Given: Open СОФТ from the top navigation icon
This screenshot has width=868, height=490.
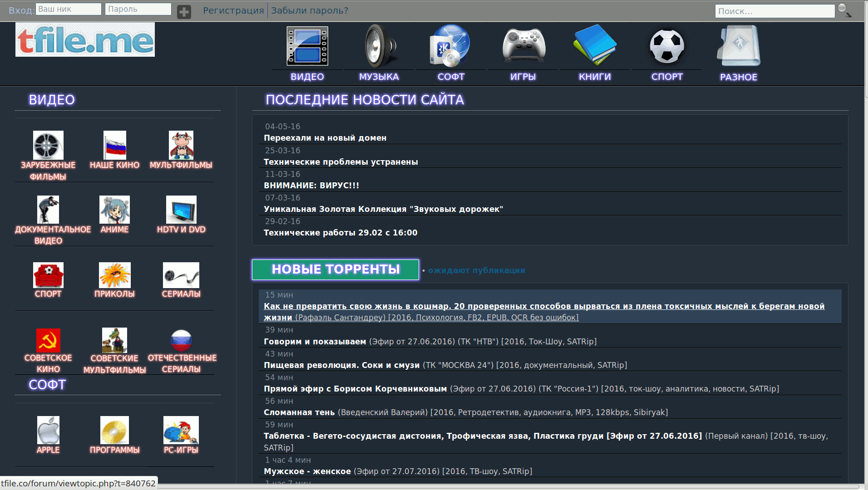Looking at the screenshot, I should coord(450,45).
